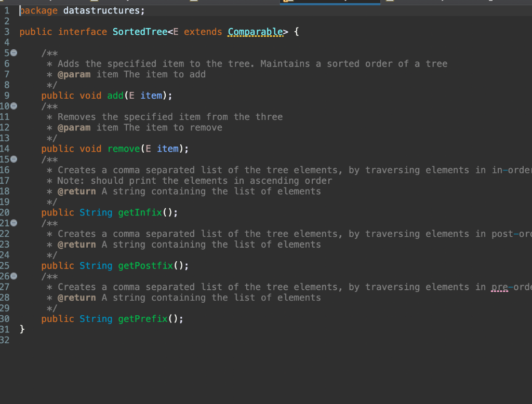The image size is (532, 404).
Task: Click the @param tag on line 12
Action: click(74, 128)
